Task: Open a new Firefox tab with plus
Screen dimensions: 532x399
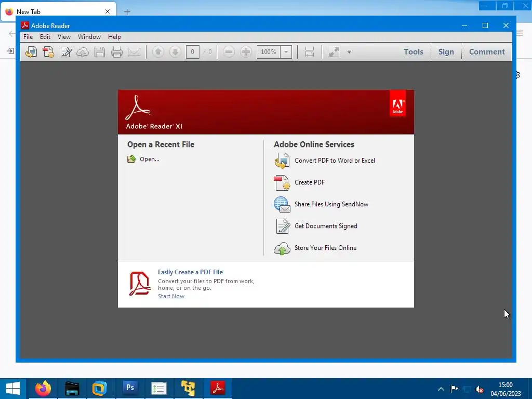Action: (127, 12)
